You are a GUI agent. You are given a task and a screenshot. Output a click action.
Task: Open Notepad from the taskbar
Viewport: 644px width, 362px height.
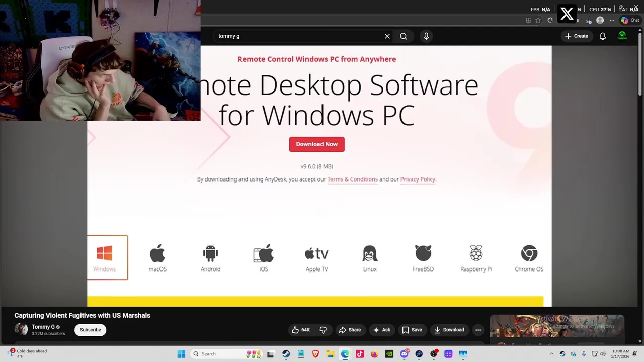[301, 354]
